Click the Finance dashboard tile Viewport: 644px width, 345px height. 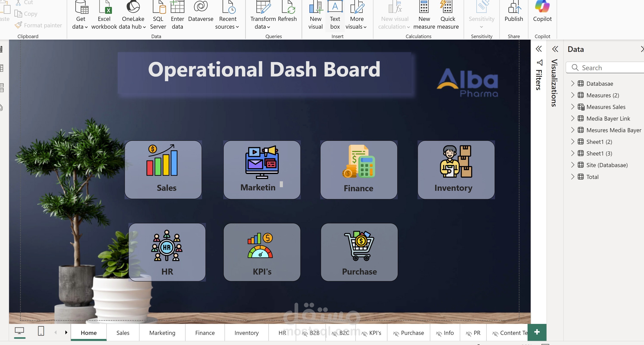coord(359,170)
